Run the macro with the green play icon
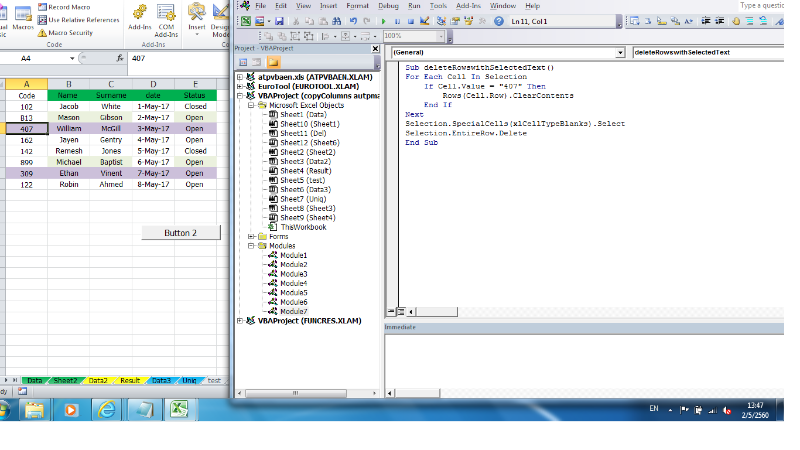 384,20
